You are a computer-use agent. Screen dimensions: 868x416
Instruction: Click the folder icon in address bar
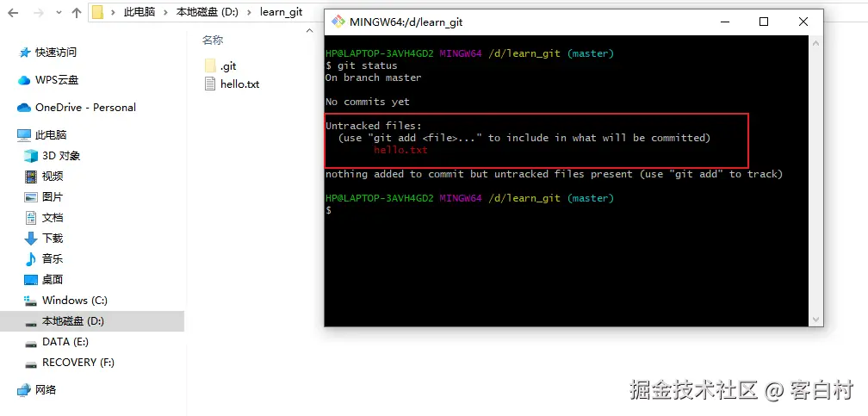(98, 12)
